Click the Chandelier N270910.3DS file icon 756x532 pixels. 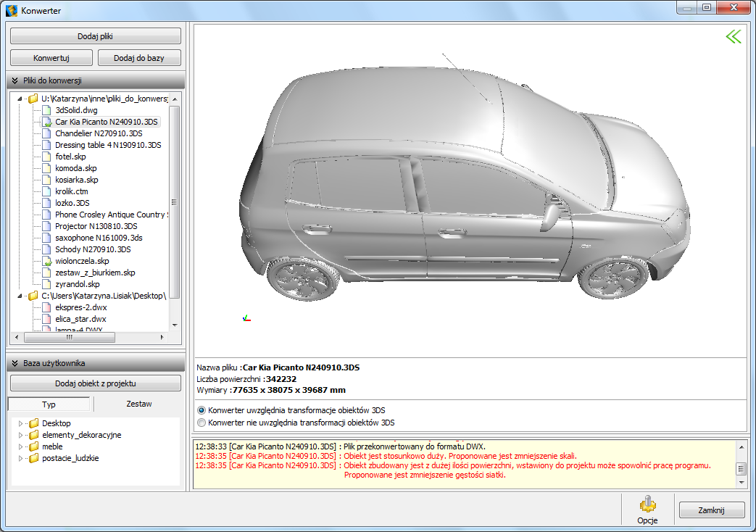click(47, 133)
